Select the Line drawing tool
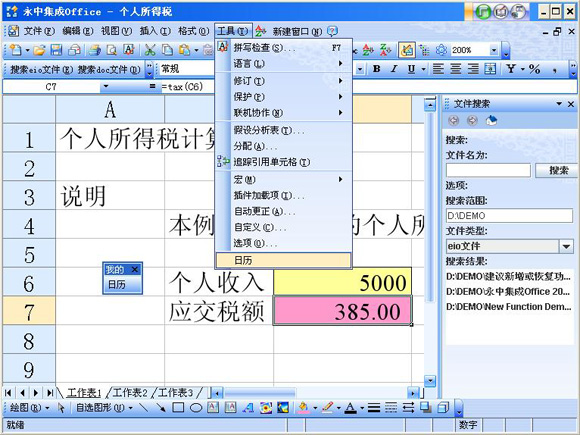Image resolution: width=580 pixels, height=435 pixels. click(x=144, y=408)
